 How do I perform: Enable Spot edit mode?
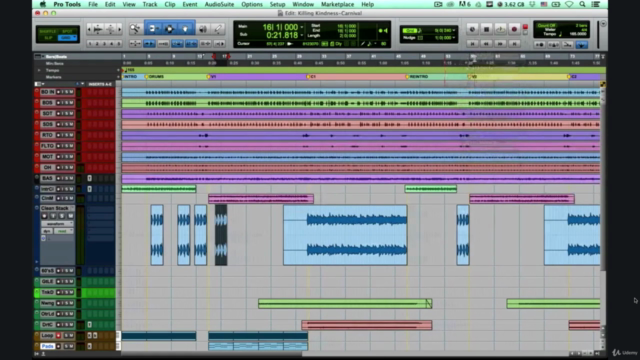(68, 31)
